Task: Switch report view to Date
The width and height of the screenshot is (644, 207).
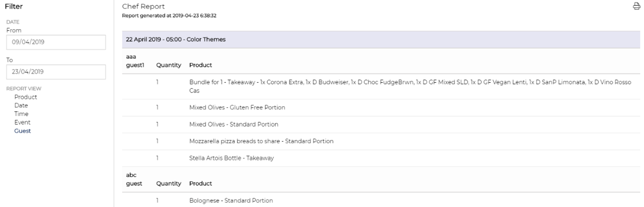Action: 21,106
